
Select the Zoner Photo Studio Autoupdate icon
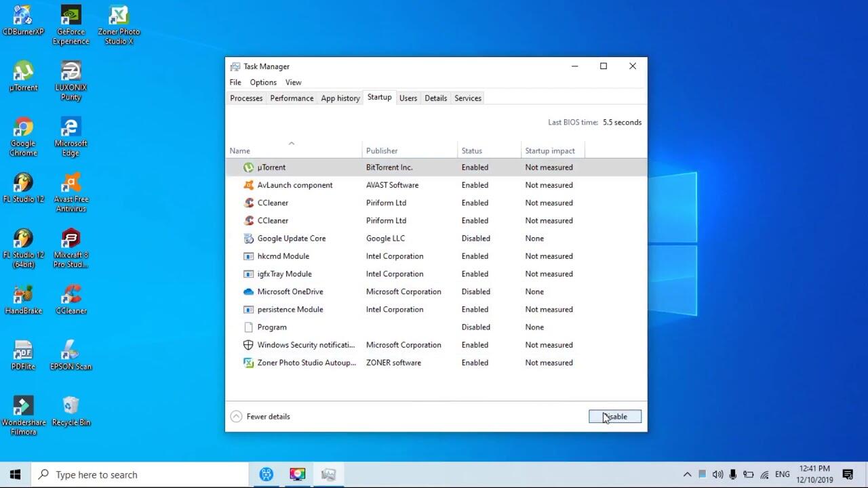pyautogui.click(x=248, y=363)
